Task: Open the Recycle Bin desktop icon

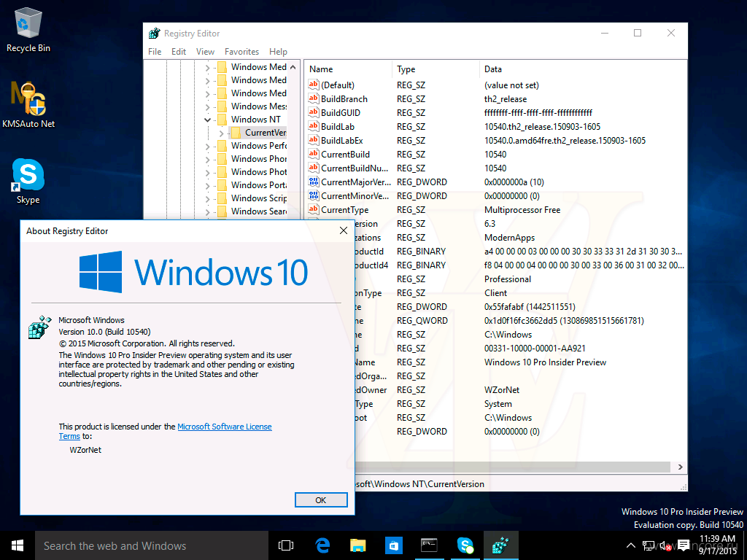Action: (28, 31)
